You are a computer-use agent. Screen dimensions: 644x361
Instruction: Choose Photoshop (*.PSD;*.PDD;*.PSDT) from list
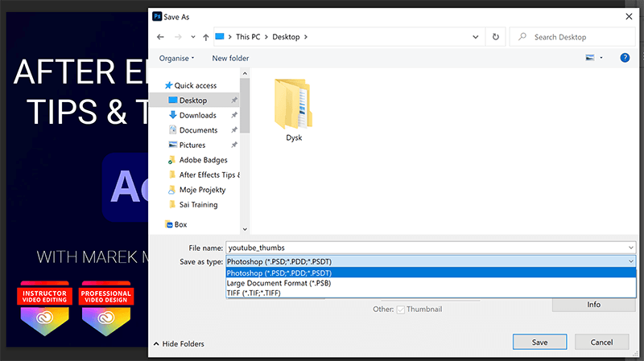[x=431, y=273]
